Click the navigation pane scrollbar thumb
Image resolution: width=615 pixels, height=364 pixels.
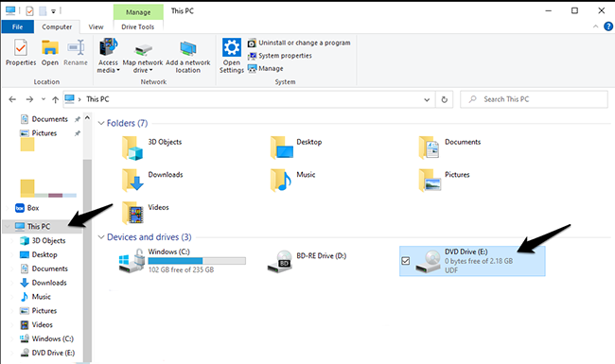87,260
